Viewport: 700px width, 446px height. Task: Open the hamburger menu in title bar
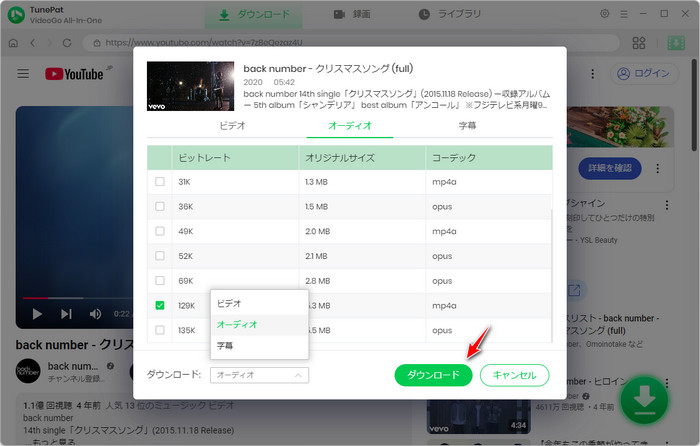tap(624, 14)
